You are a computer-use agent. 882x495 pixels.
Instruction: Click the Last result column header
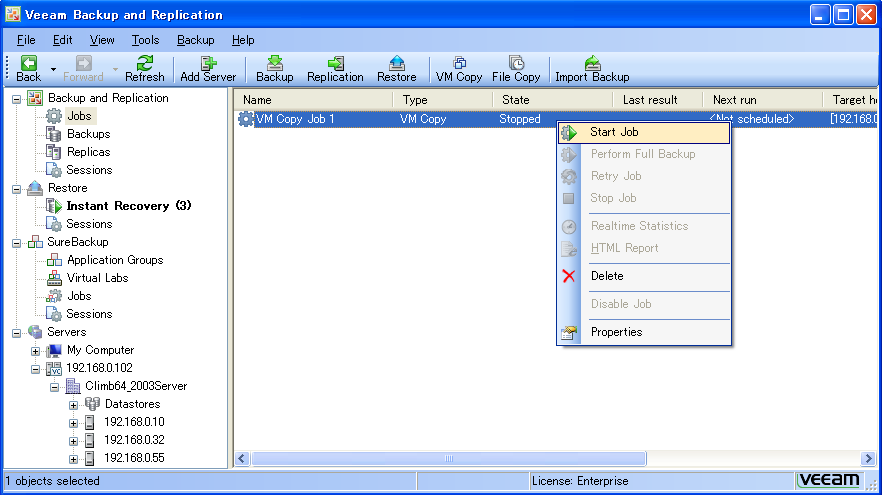(658, 100)
